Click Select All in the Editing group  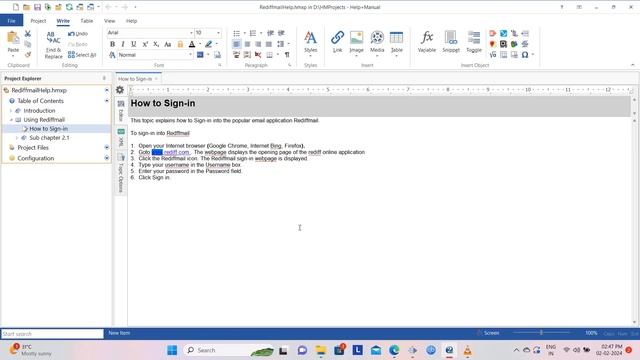coord(82,55)
